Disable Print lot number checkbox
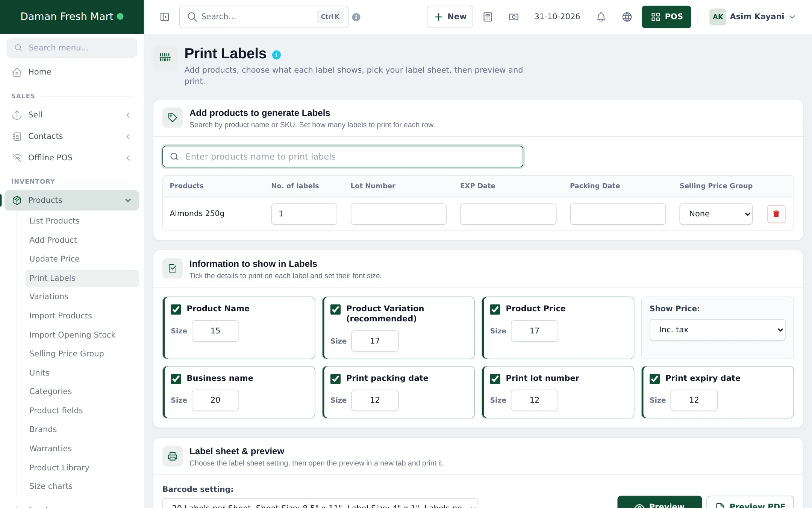 tap(495, 379)
